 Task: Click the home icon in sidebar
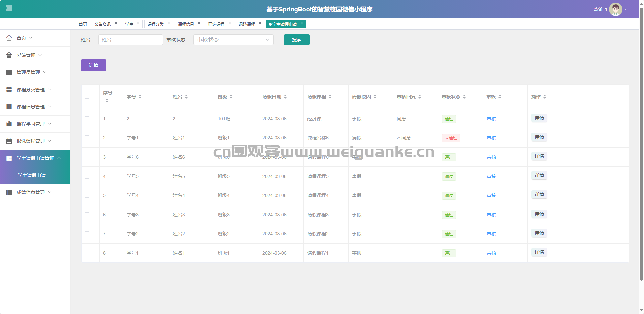(9, 38)
